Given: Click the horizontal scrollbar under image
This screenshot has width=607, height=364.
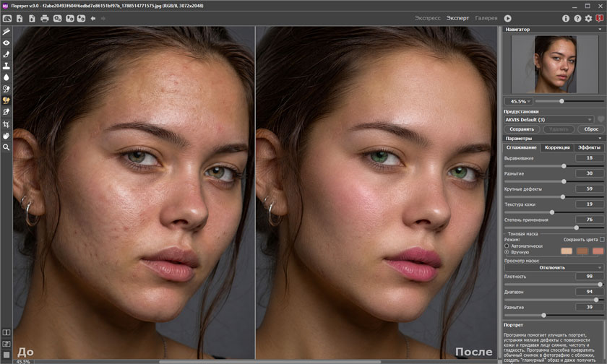Looking at the screenshot, I should point(270,362).
